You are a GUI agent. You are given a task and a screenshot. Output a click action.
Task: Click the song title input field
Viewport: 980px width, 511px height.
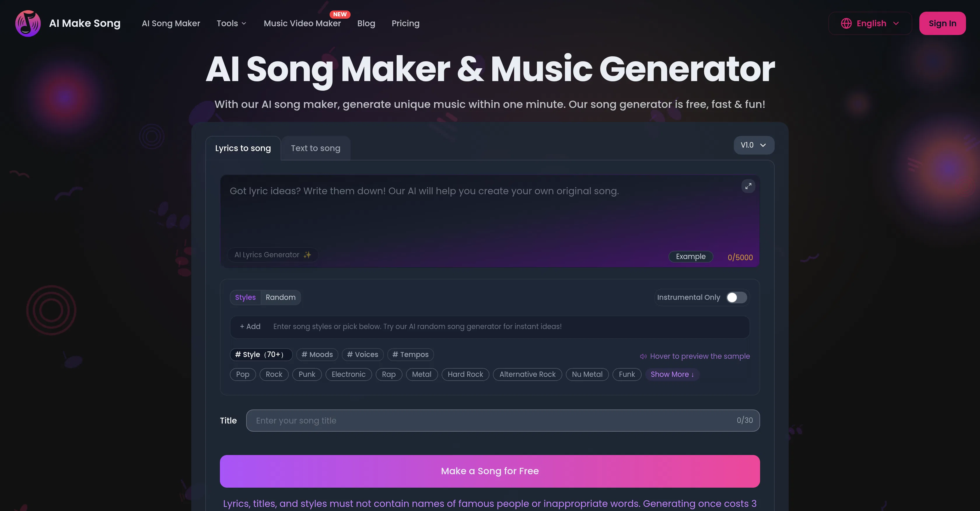click(x=456, y=421)
